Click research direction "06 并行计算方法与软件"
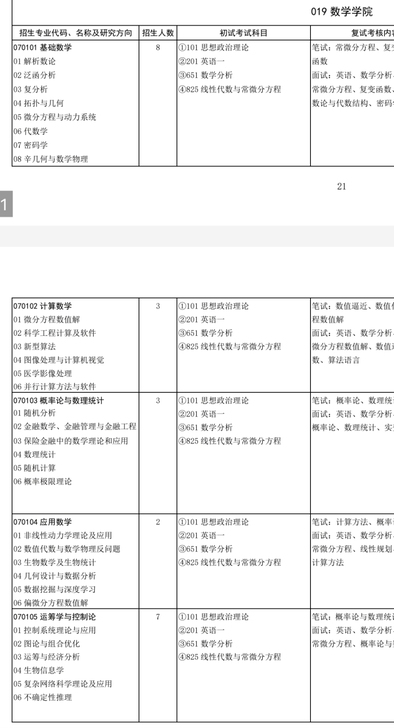The image size is (394, 728). pyautogui.click(x=55, y=386)
